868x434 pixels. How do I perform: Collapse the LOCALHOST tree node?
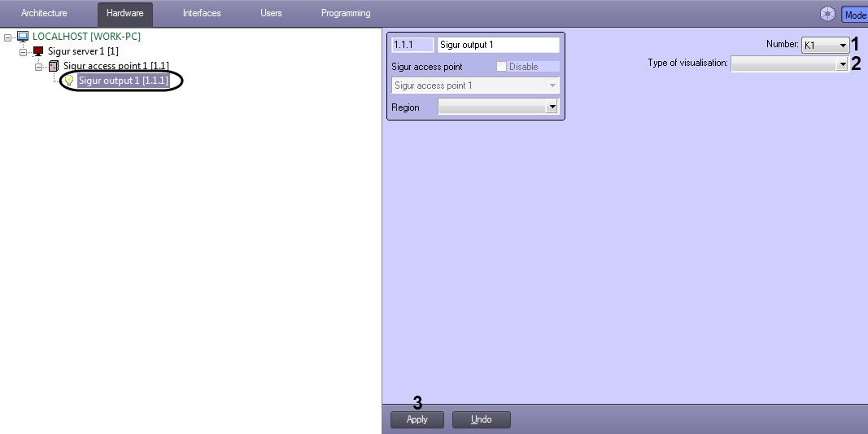click(x=8, y=37)
